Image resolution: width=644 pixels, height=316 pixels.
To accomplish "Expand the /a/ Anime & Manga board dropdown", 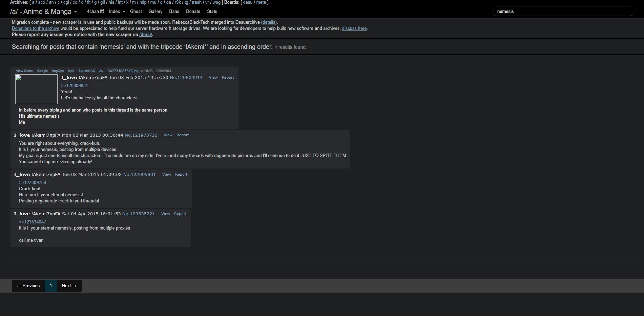I will coord(43,12).
